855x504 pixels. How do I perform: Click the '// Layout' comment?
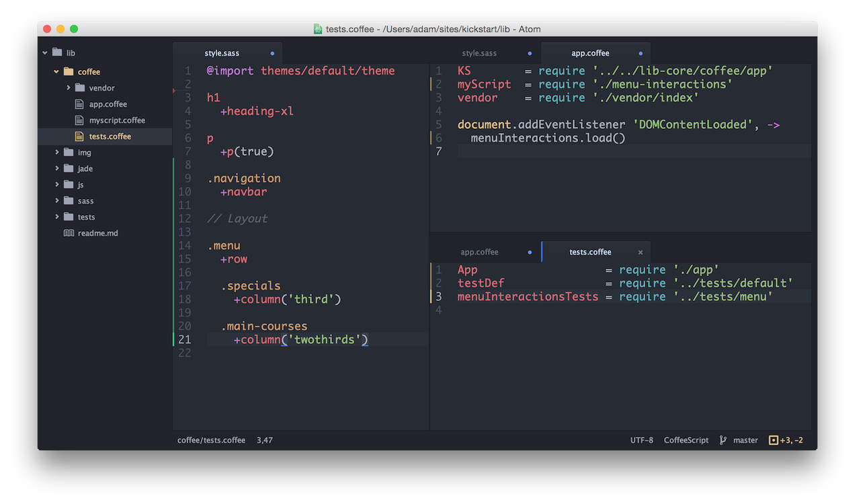(x=237, y=218)
